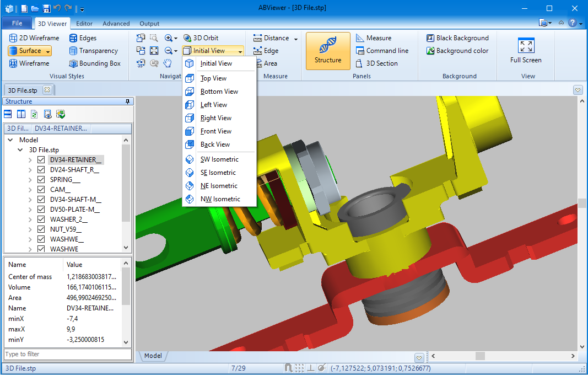588x375 pixels.
Task: Activate the 3D Orbit tool
Action: coord(201,38)
